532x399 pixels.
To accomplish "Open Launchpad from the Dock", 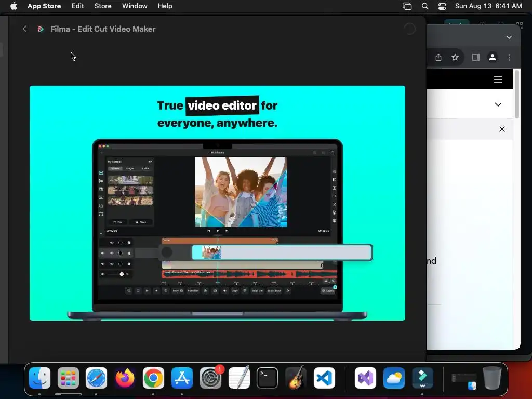I will pyautogui.click(x=68, y=378).
